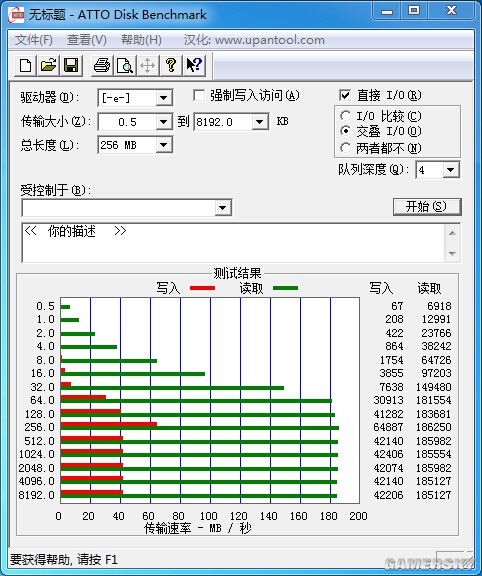Select the I/O 比较 radio button
Image resolution: width=482 pixels, height=576 pixels.
[x=345, y=116]
